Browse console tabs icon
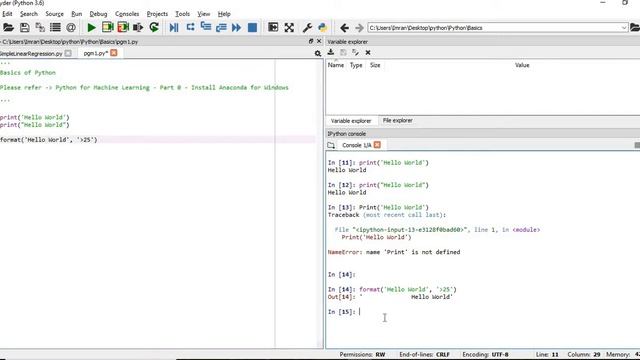Screen dimensions: 640x360 click(x=331, y=145)
